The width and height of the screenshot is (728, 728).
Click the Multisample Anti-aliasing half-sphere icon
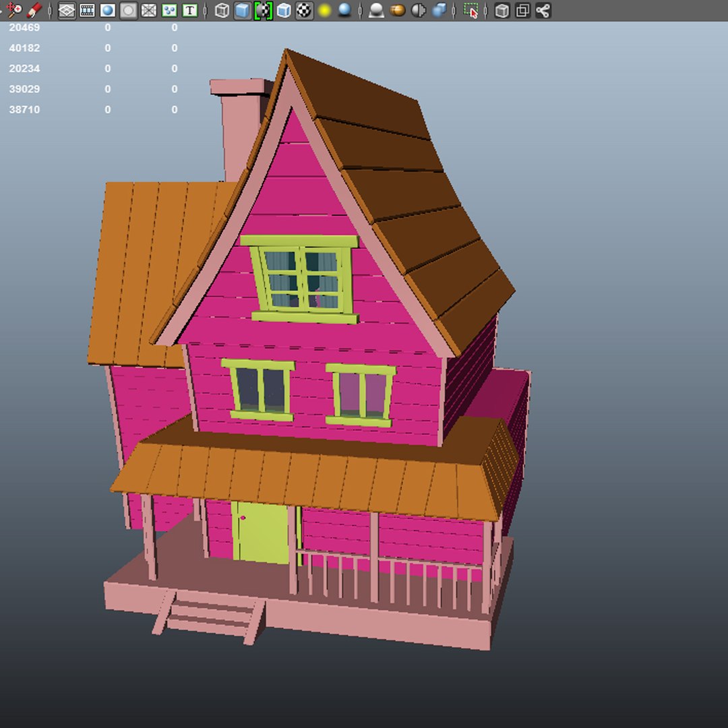pos(419,11)
